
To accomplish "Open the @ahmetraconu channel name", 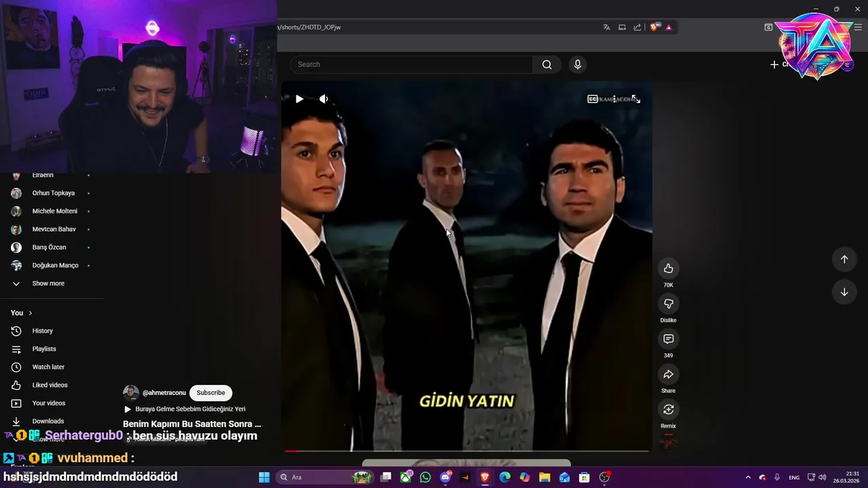I will click(x=164, y=392).
